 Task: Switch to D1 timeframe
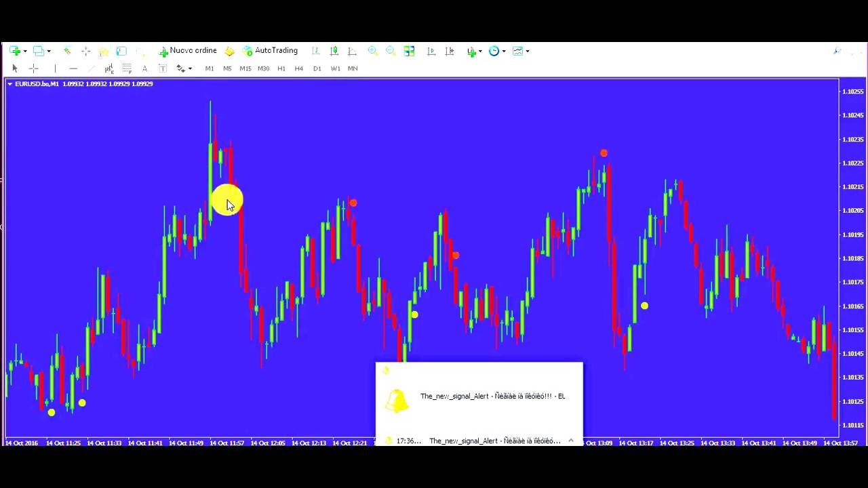pyautogui.click(x=317, y=68)
